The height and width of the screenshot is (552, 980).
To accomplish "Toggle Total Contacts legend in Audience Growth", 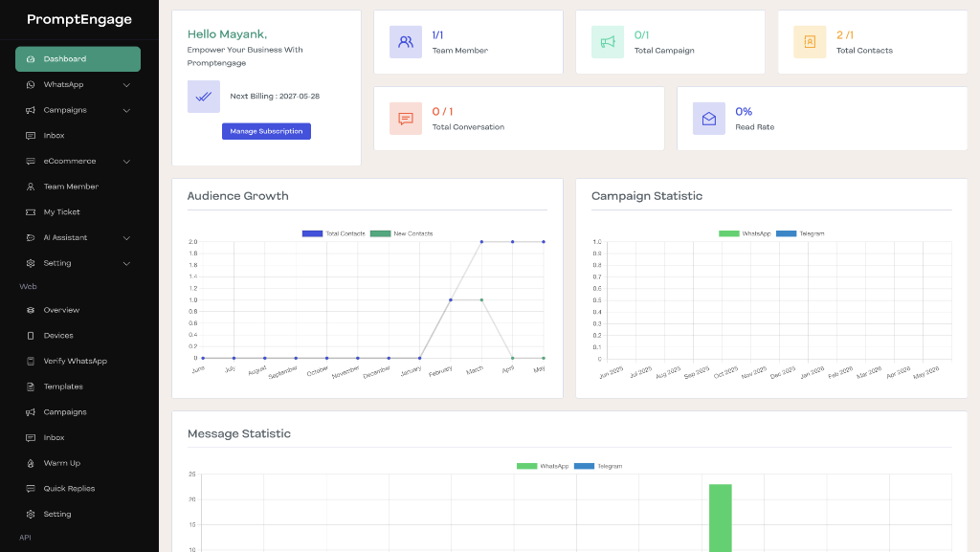I will point(334,233).
